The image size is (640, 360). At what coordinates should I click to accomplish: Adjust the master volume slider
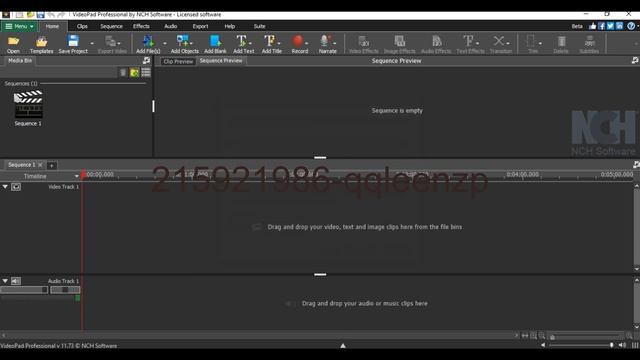[x=581, y=345]
